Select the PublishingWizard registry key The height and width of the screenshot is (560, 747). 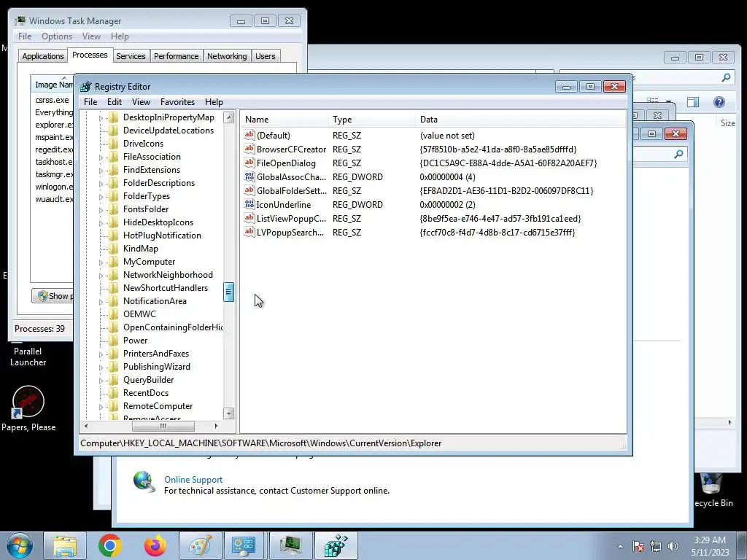click(156, 367)
